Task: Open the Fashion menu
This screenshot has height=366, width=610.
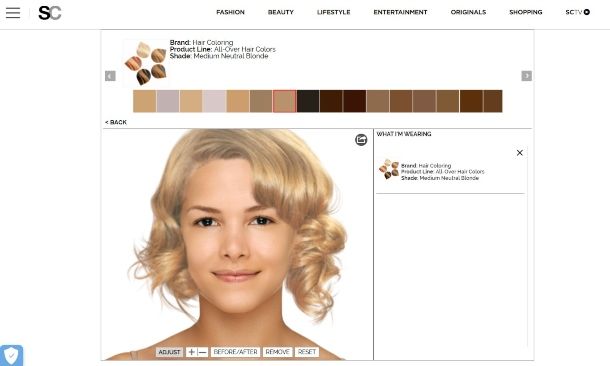Action: [230, 12]
